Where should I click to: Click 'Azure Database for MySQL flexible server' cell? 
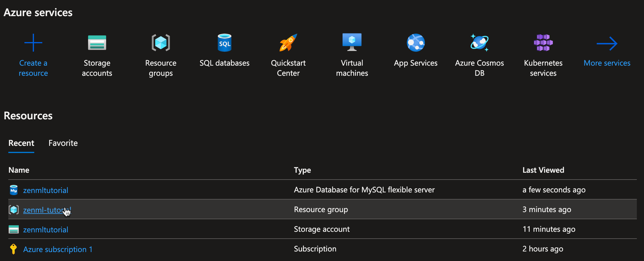364,190
